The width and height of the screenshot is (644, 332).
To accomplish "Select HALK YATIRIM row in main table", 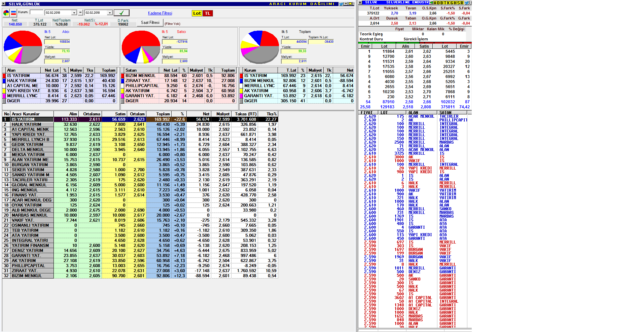I will 140,124.
